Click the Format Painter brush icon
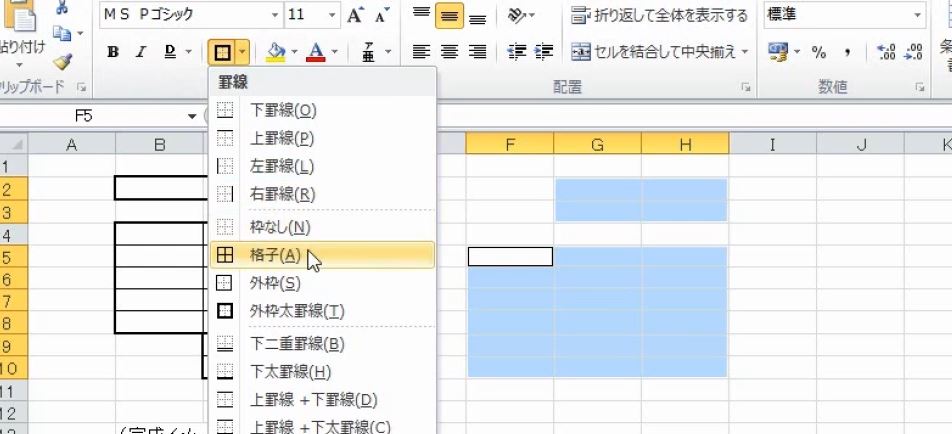Image resolution: width=952 pixels, height=434 pixels. [x=61, y=61]
